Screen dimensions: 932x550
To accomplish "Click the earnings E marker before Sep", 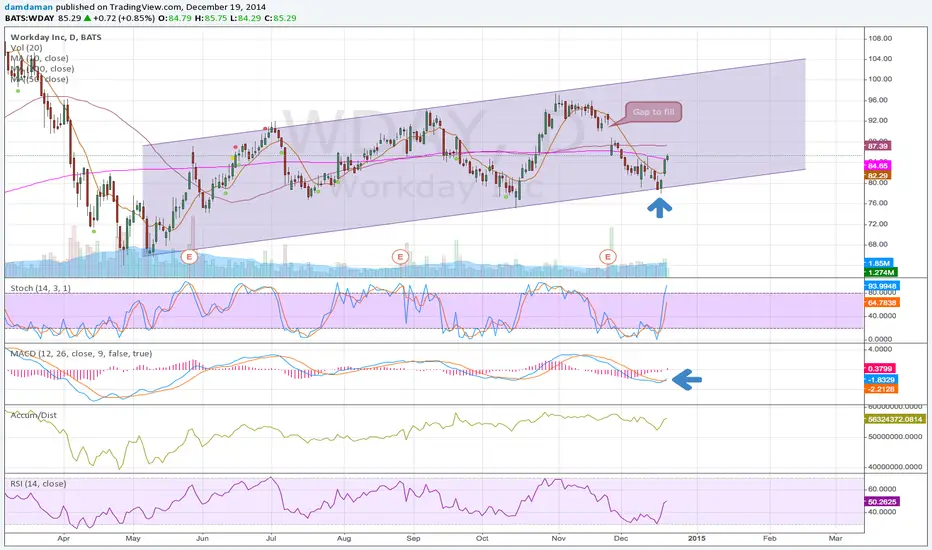I will 400,257.
